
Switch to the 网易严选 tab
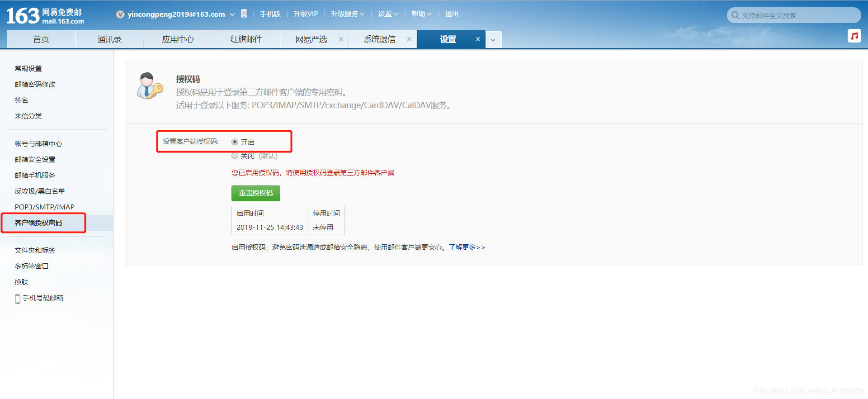[311, 39]
